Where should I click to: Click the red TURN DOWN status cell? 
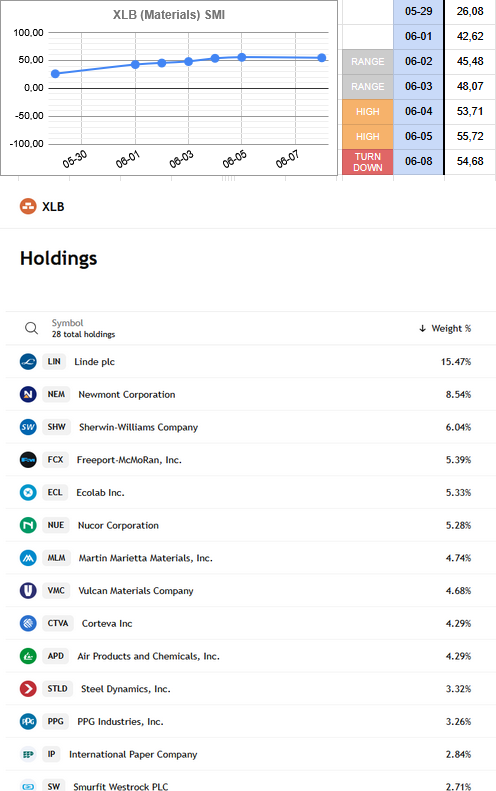(367, 162)
